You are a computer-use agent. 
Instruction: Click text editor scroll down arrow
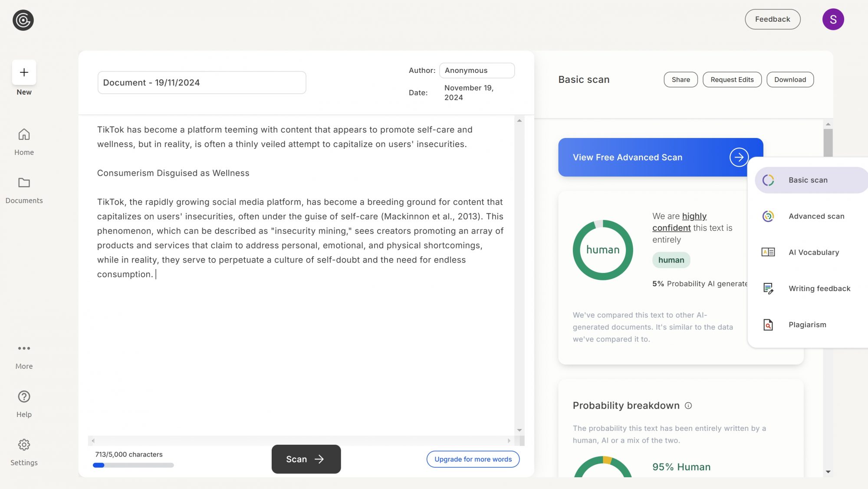pyautogui.click(x=519, y=430)
